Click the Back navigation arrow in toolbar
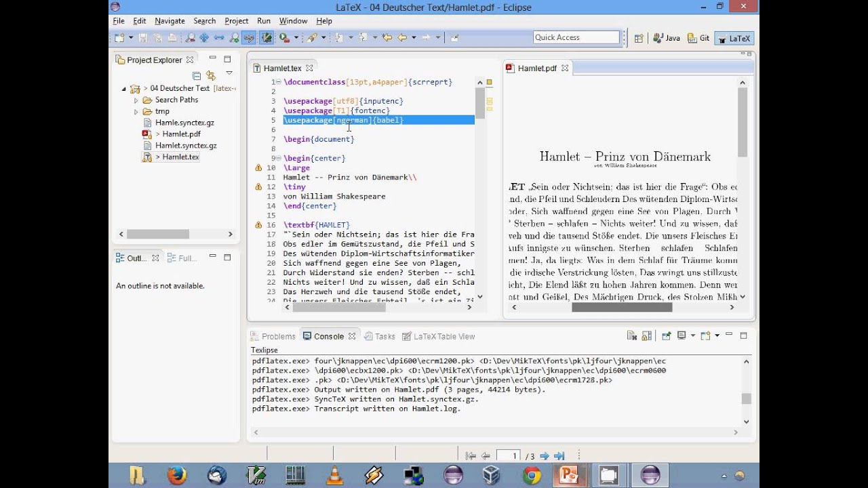The width and height of the screenshot is (868, 488). click(x=402, y=38)
